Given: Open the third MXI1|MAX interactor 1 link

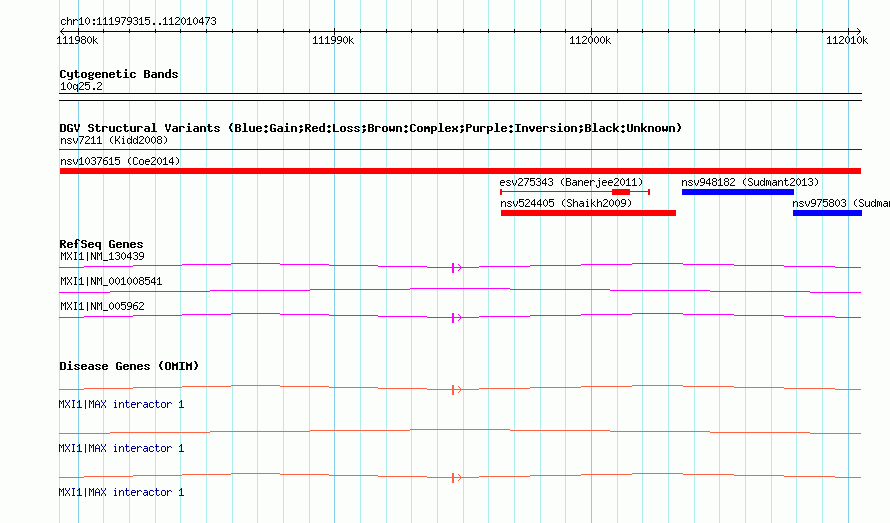Looking at the screenshot, I should [121, 492].
